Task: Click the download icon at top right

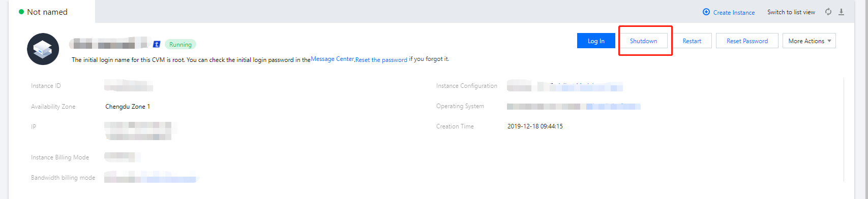Action: coord(842,12)
